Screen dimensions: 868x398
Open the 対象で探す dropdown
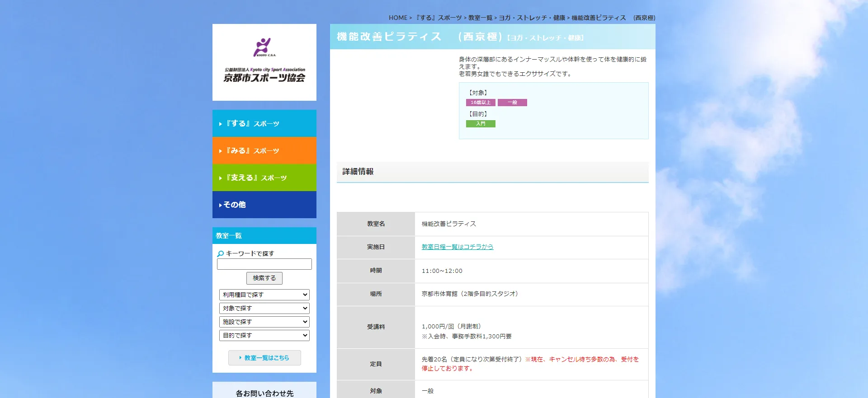[264, 308]
